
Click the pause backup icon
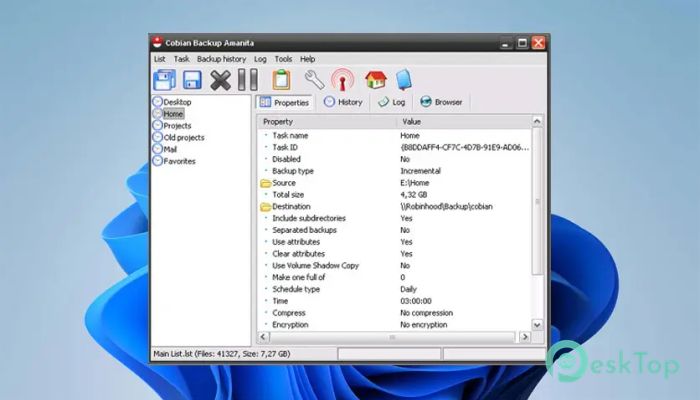coord(248,80)
